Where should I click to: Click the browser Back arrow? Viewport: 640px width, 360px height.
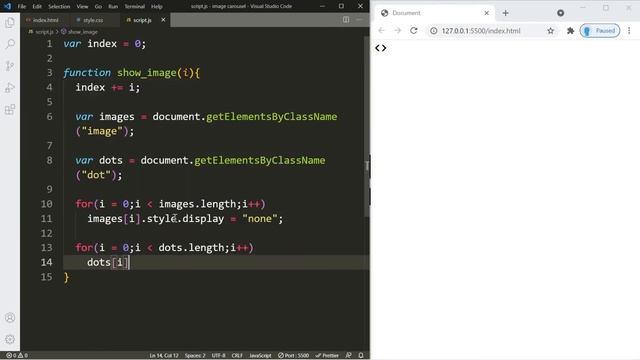point(381,31)
